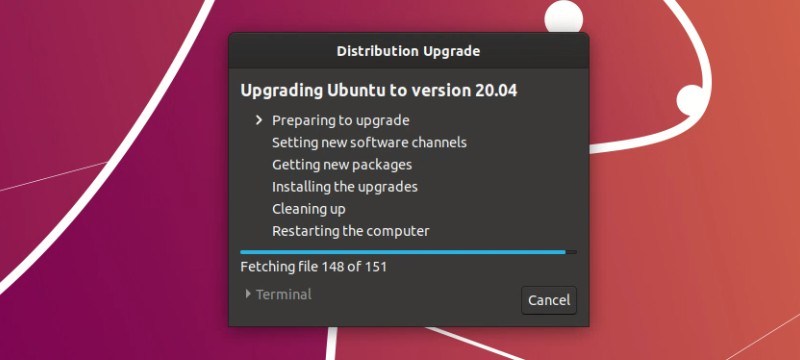Click the 20.04 version number in heading

[496, 91]
